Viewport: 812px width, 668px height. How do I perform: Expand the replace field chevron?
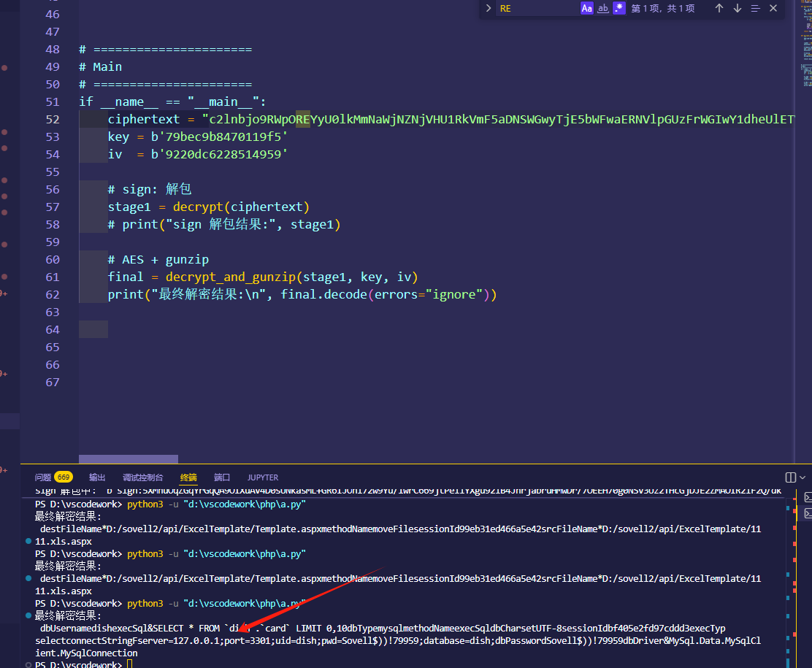coord(489,8)
